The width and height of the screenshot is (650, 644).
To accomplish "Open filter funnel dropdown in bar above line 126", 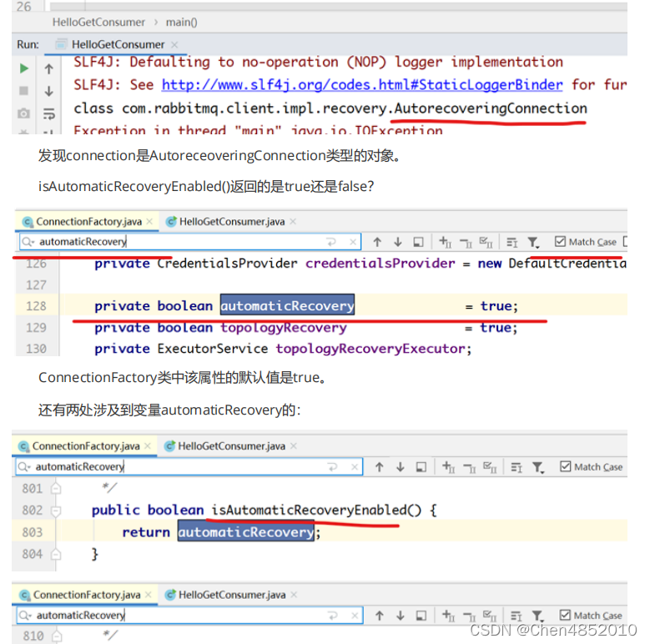I will (533, 243).
